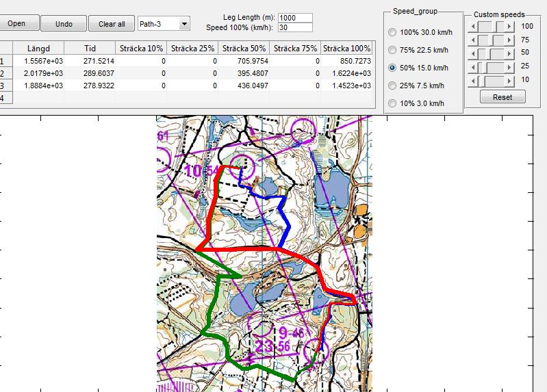The image size is (547, 392).
Task: Click the Sträcka 10% column header
Action: point(141,48)
